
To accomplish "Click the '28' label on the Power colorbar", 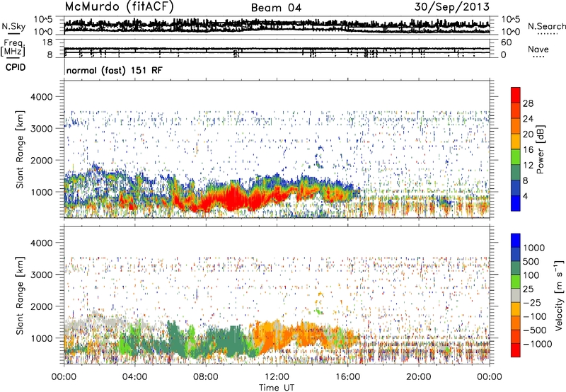I will pos(528,103).
